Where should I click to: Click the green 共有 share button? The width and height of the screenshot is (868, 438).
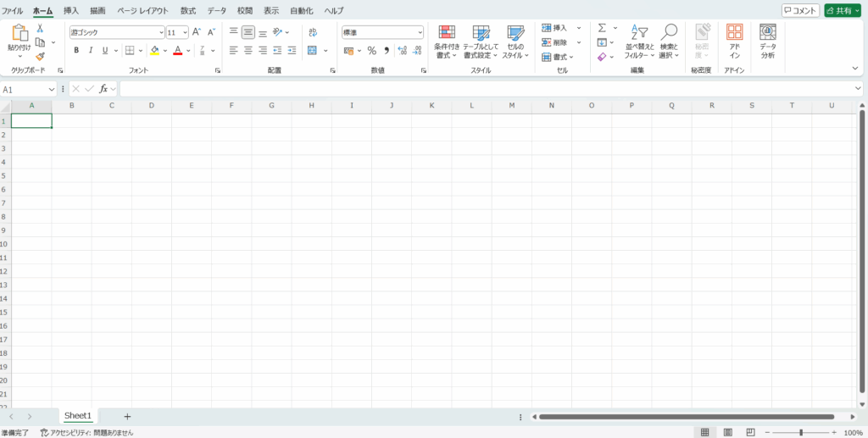[x=843, y=10]
